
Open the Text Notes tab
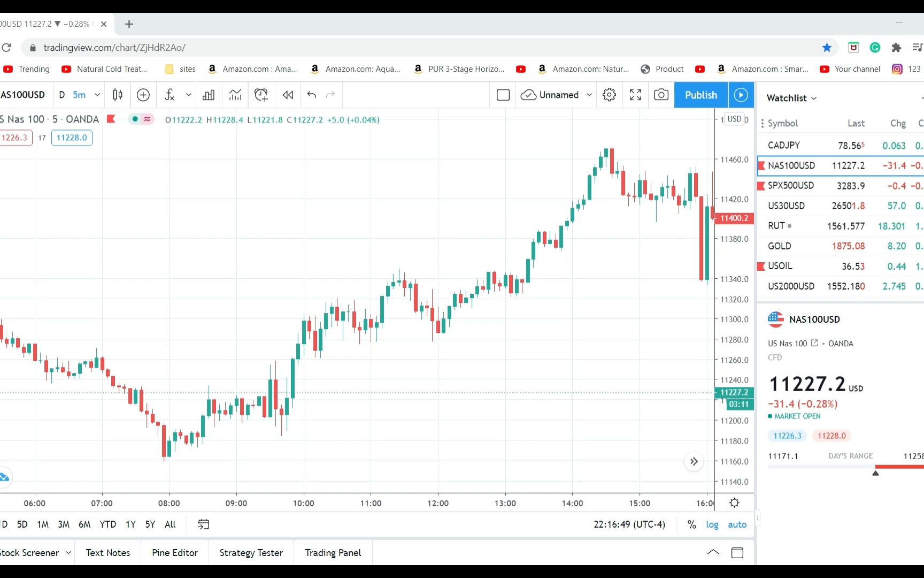[x=108, y=553]
